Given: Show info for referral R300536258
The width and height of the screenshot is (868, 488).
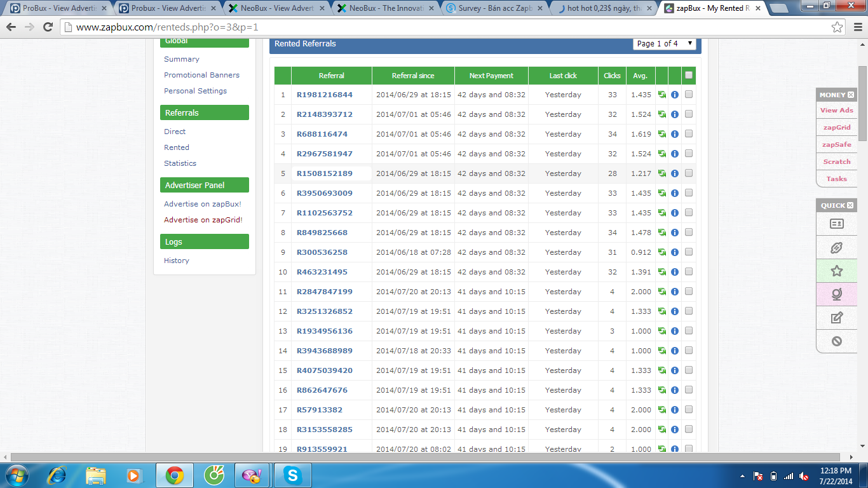Looking at the screenshot, I should click(675, 252).
